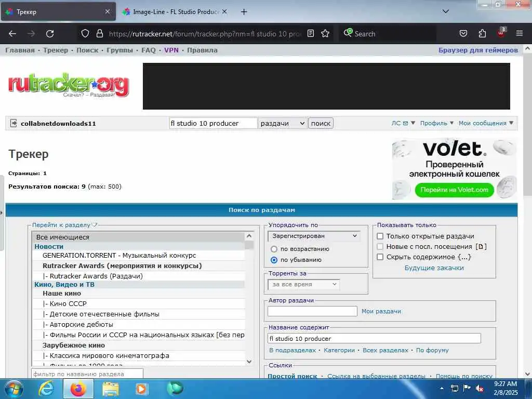
Task: Click the network tray icon
Action: 454,388
